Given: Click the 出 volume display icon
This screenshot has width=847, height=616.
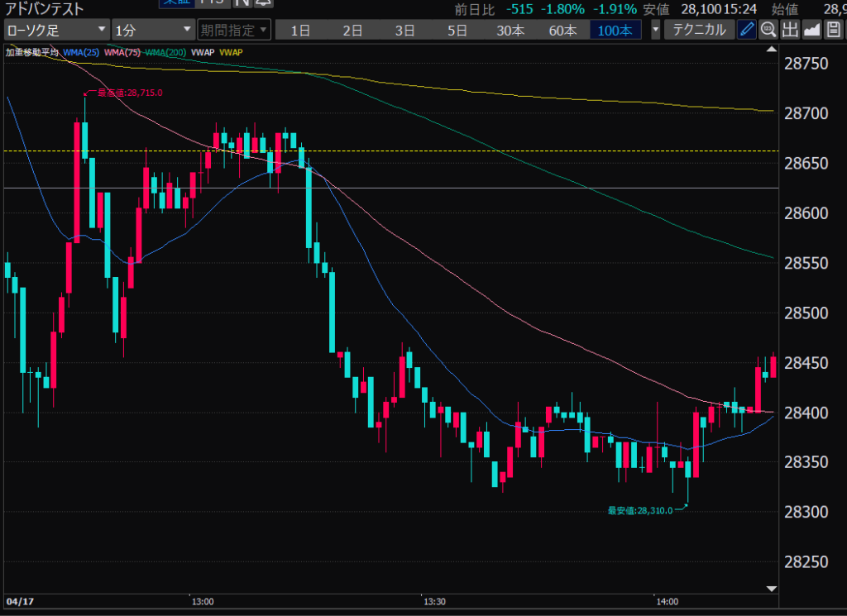Looking at the screenshot, I should click(x=790, y=30).
